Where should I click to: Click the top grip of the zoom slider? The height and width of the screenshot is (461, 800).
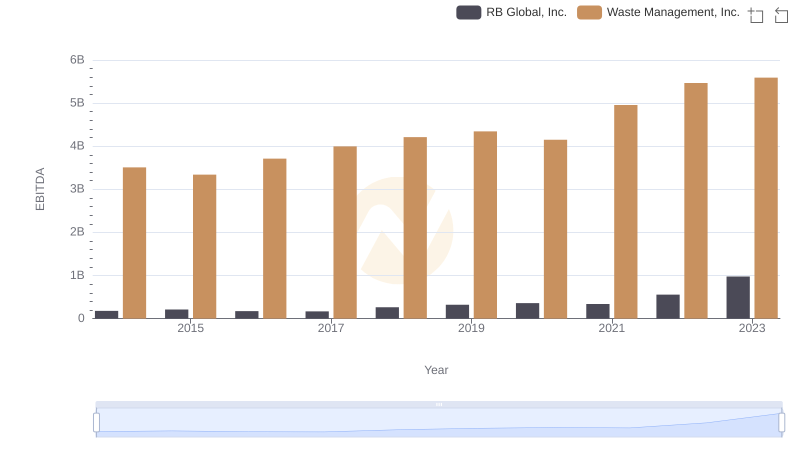tap(439, 404)
